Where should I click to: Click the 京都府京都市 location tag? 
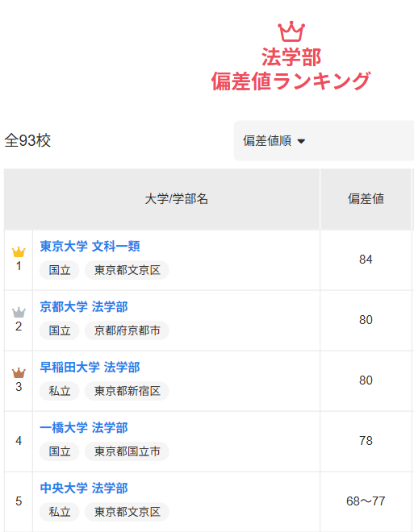pyautogui.click(x=127, y=330)
